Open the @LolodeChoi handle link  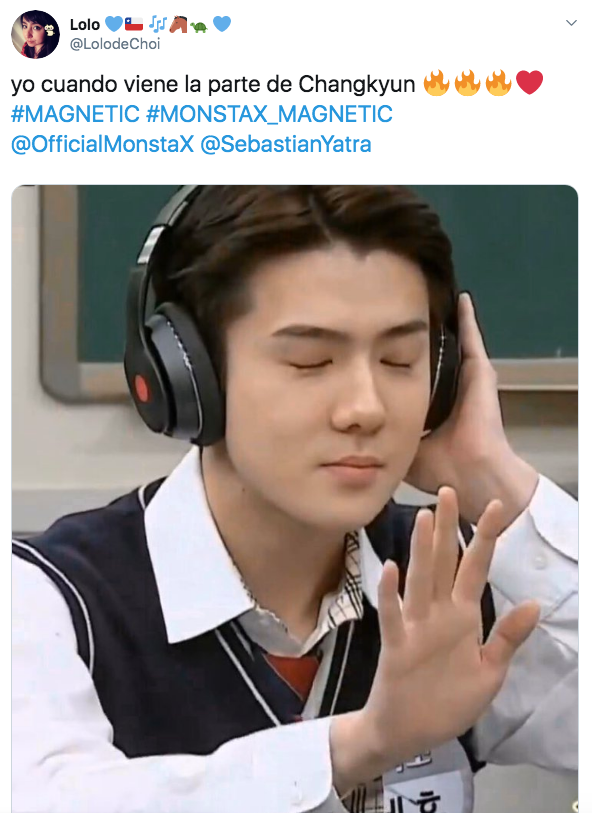[115, 44]
